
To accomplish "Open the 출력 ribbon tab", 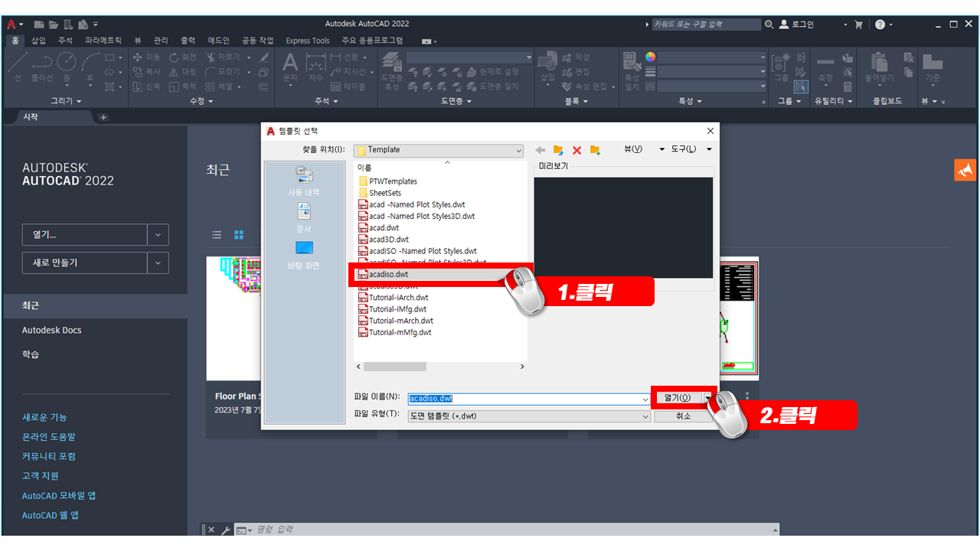I will pos(188,41).
